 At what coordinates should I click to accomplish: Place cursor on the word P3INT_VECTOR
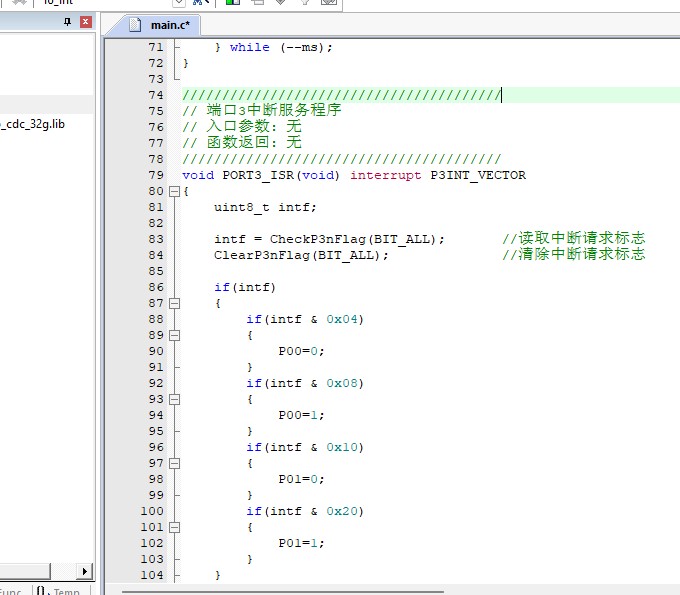point(478,175)
